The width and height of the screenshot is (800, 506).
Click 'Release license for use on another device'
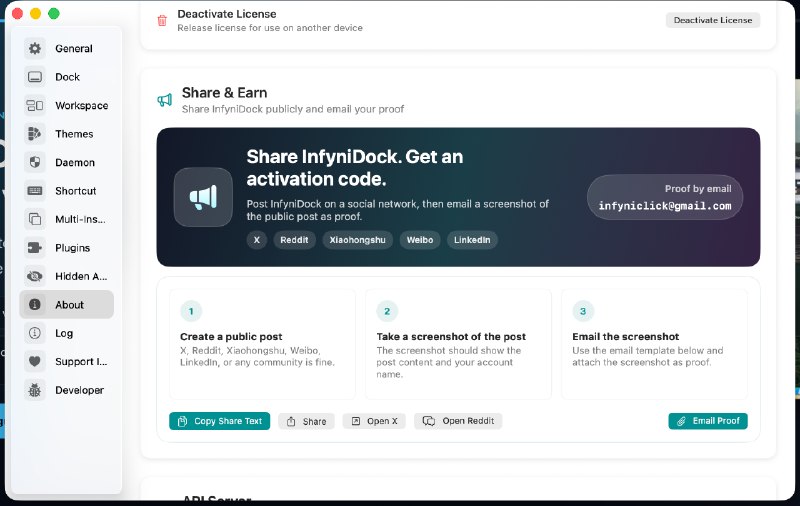tap(270, 28)
